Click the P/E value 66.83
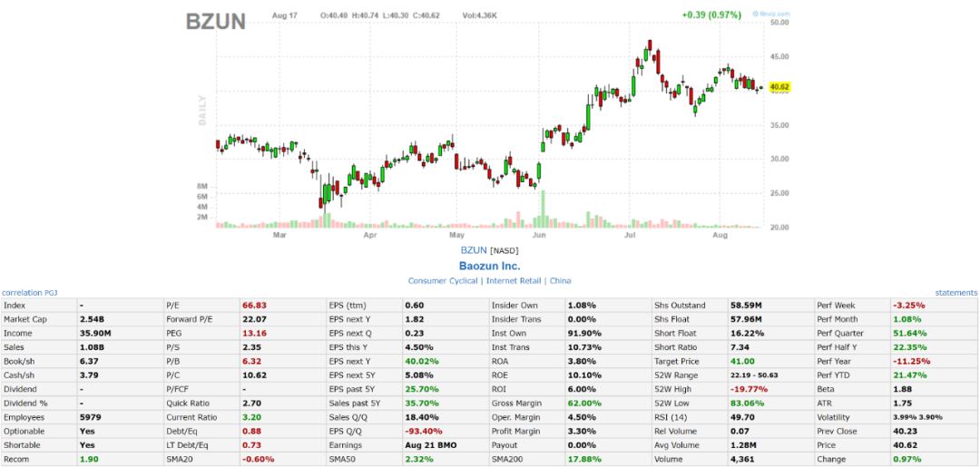The height and width of the screenshot is (467, 980). (x=254, y=306)
